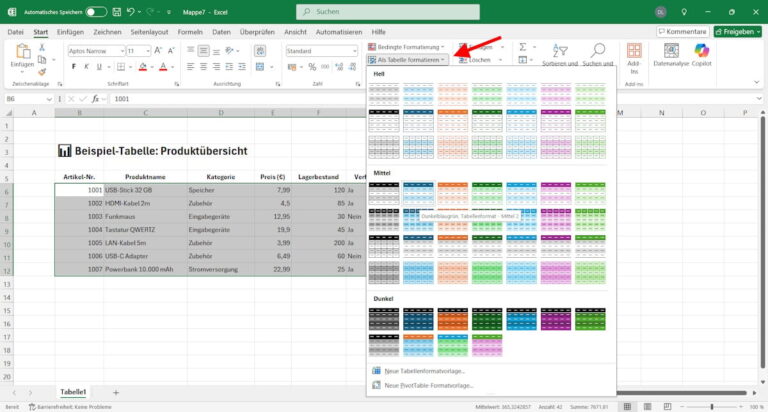Select purple table style in Dunkel section

click(x=556, y=319)
